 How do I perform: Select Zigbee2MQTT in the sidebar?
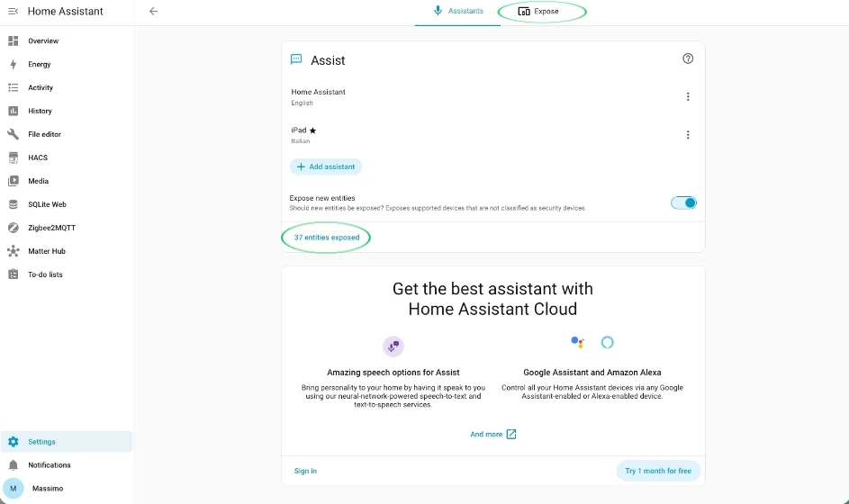66,228
